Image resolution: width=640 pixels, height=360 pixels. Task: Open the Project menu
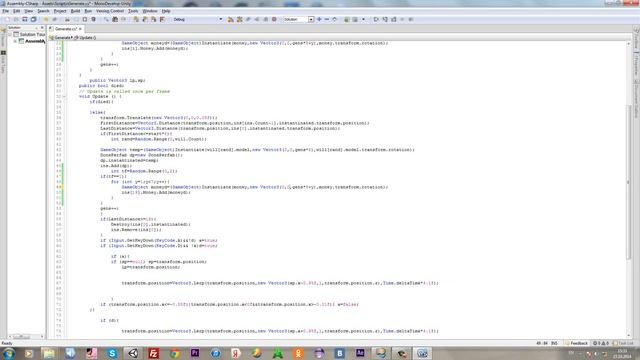[x=60, y=11]
